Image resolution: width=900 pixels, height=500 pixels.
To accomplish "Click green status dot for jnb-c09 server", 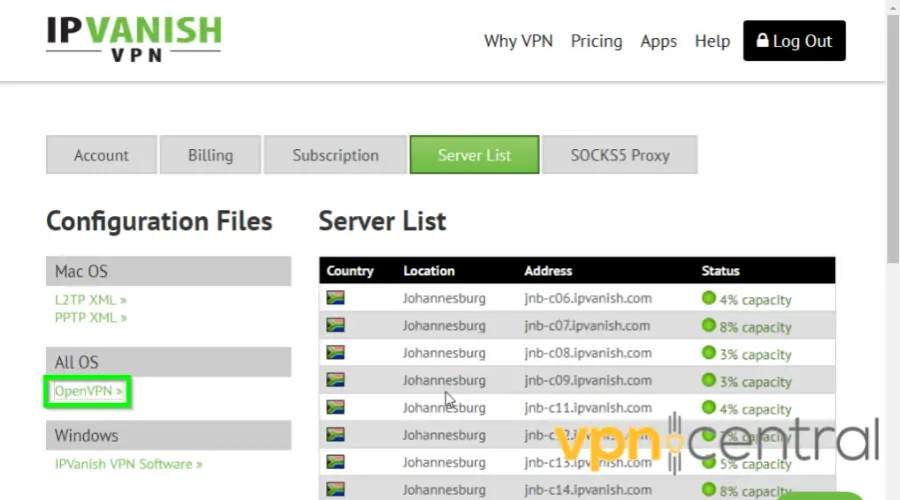I will pos(709,380).
